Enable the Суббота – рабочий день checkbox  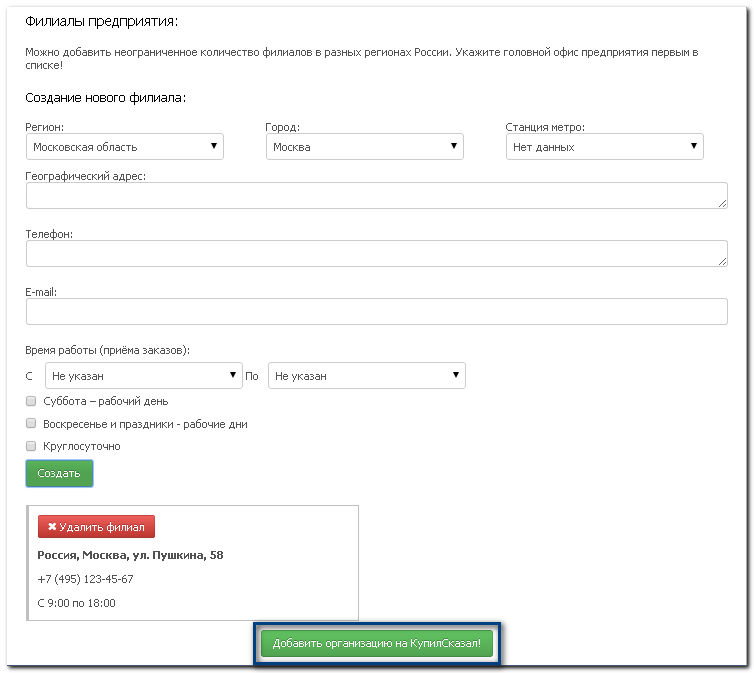click(x=31, y=401)
